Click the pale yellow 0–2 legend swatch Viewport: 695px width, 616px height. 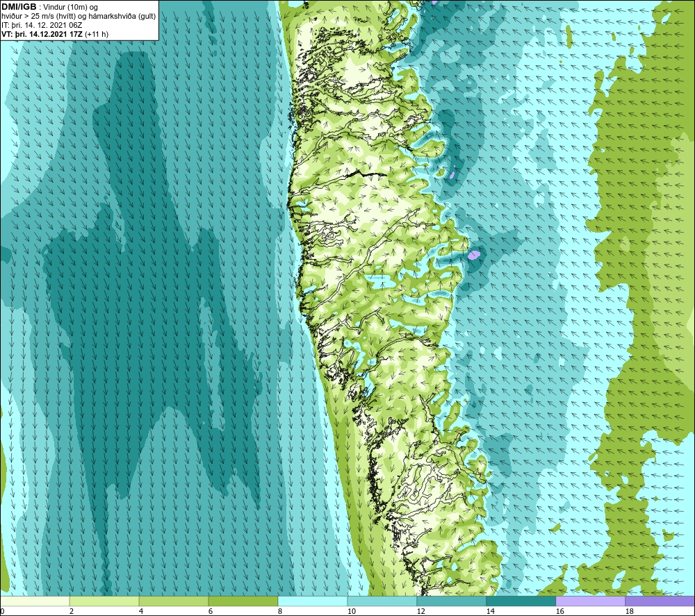(x=35, y=601)
